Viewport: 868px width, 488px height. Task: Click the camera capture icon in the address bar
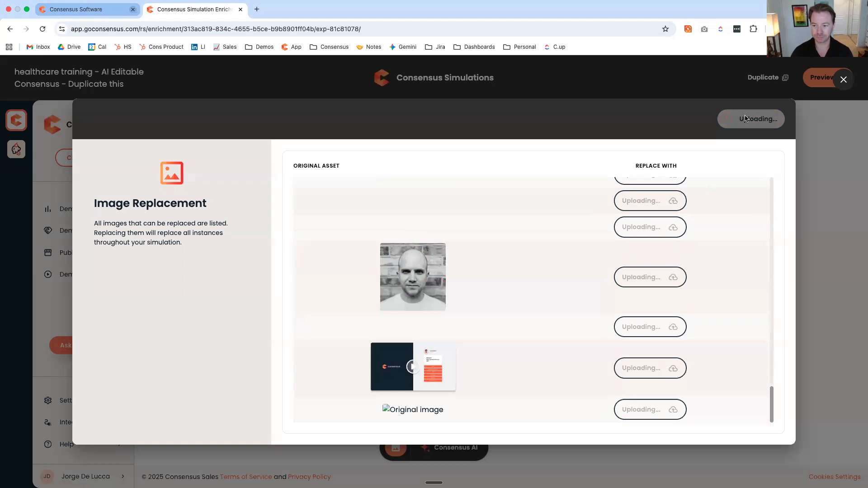(x=704, y=28)
